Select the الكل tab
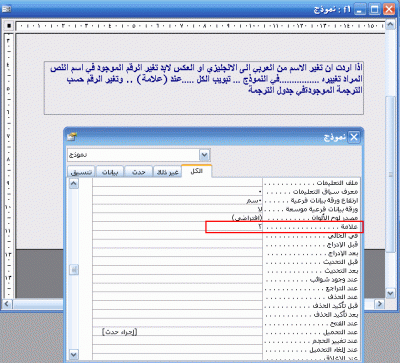Image resolution: width=400 pixels, height=363 pixels. (197, 171)
